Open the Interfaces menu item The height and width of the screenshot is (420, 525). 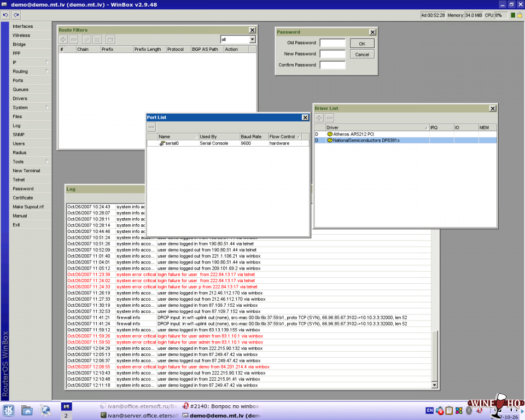pyautogui.click(x=23, y=26)
